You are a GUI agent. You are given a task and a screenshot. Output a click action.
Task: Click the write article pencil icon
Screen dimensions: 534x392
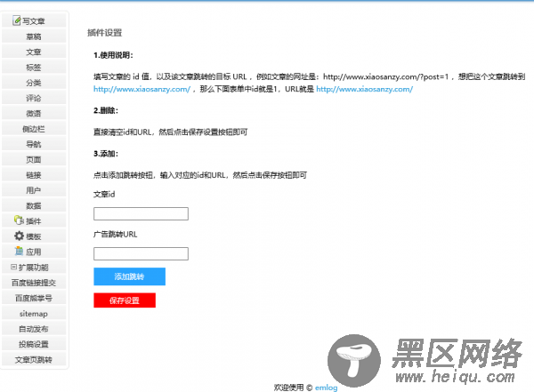click(x=16, y=20)
